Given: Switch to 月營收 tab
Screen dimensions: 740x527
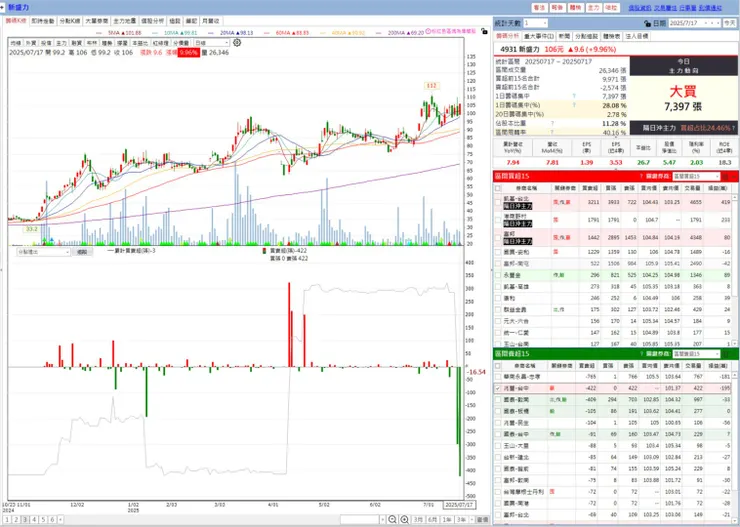Looking at the screenshot, I should 210,21.
